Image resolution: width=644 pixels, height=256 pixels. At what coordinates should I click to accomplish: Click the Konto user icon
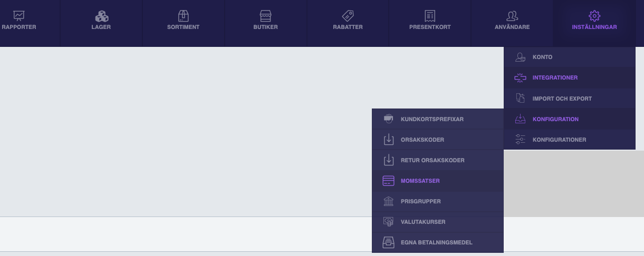tap(521, 57)
